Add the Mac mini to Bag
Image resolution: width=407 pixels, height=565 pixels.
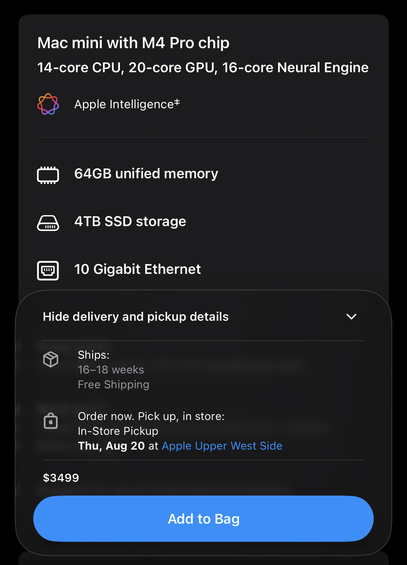(204, 519)
